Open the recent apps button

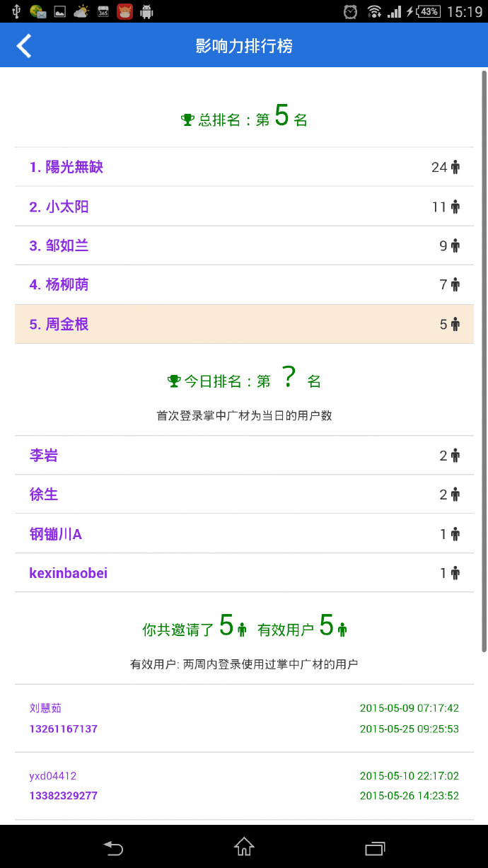pos(374,847)
